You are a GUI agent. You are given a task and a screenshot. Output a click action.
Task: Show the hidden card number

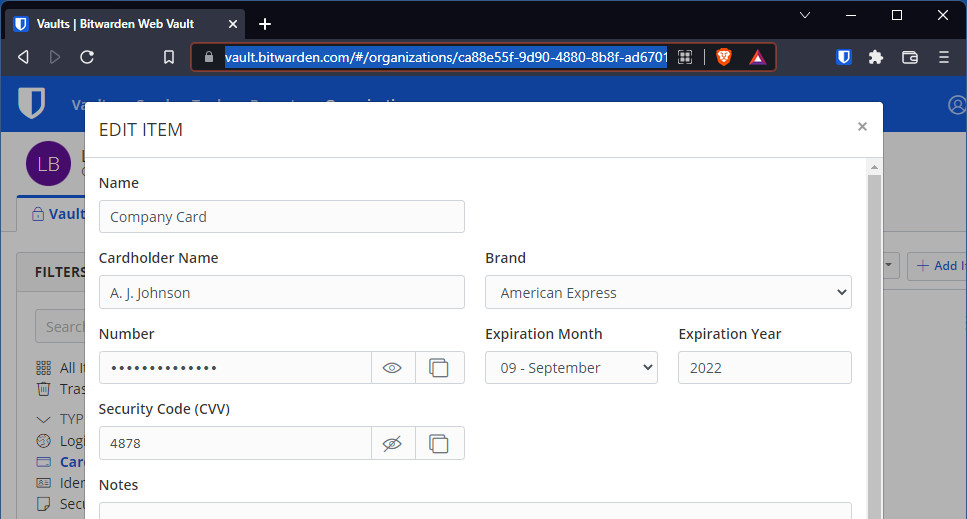pyautogui.click(x=392, y=368)
